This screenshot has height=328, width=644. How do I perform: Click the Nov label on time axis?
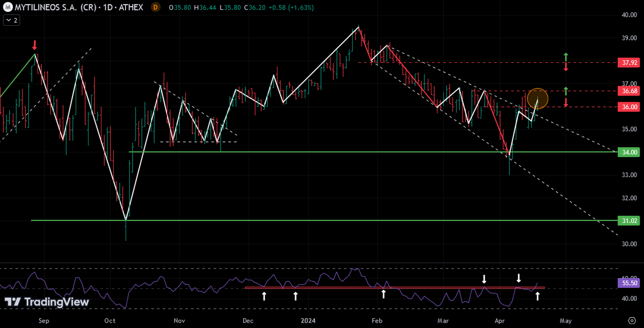179,320
